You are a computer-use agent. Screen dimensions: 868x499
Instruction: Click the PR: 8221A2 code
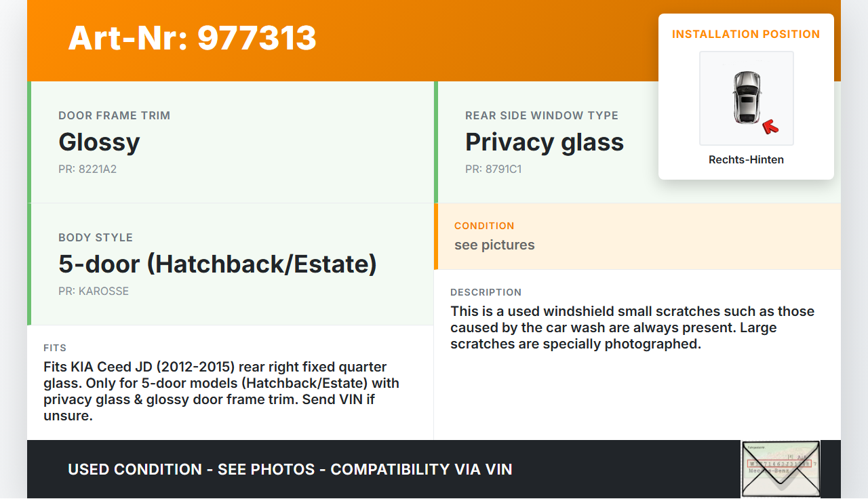click(87, 169)
